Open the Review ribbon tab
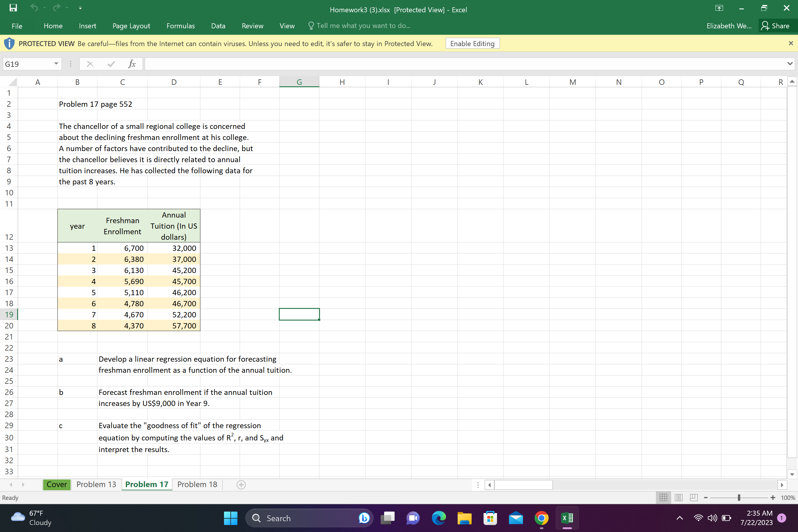 point(252,26)
